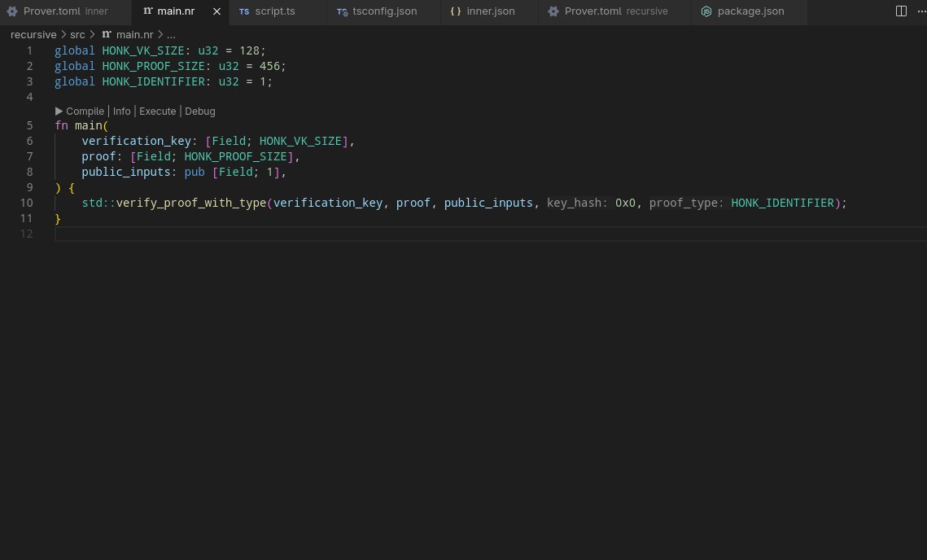Viewport: 927px width, 560px height.
Task: Click the gear icon on Prover.toml recursive tab
Action: click(553, 11)
